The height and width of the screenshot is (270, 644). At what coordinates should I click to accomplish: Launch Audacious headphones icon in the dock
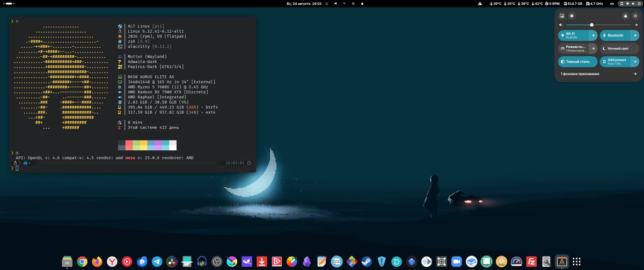(x=202, y=261)
